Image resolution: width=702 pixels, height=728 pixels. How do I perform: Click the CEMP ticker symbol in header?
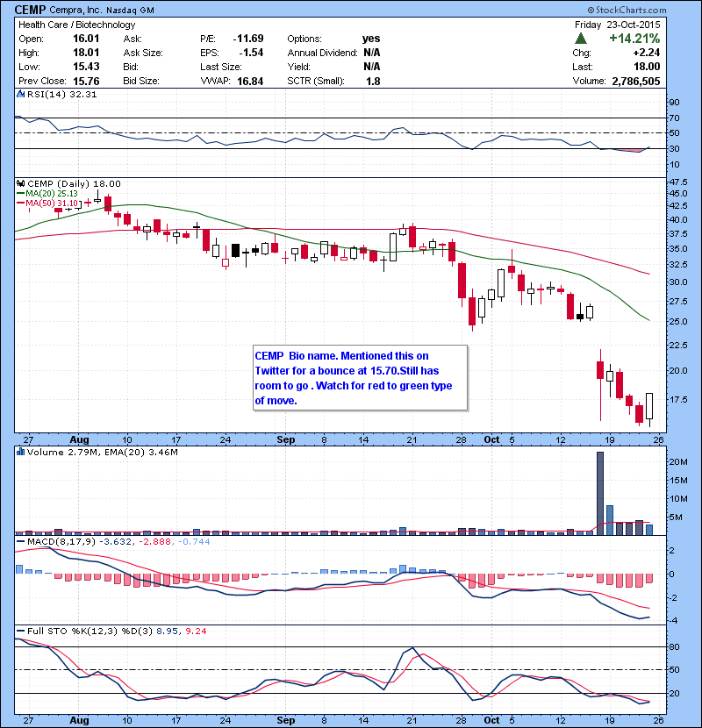32,10
